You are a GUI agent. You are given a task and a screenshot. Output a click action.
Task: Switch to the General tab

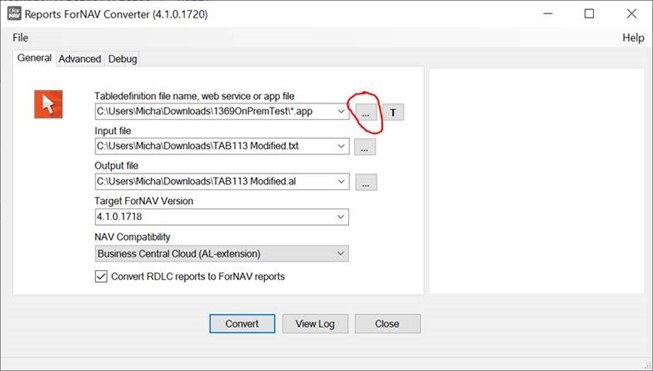click(x=34, y=58)
